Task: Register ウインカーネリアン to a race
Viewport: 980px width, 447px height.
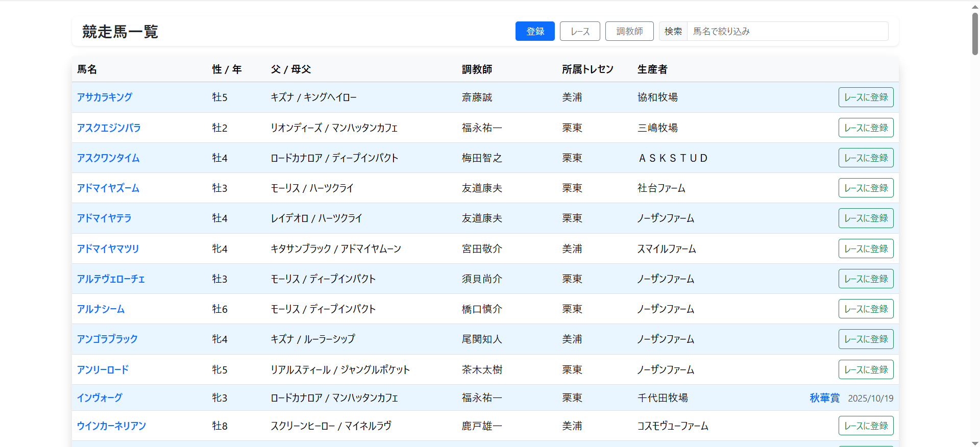Action: 866,426
